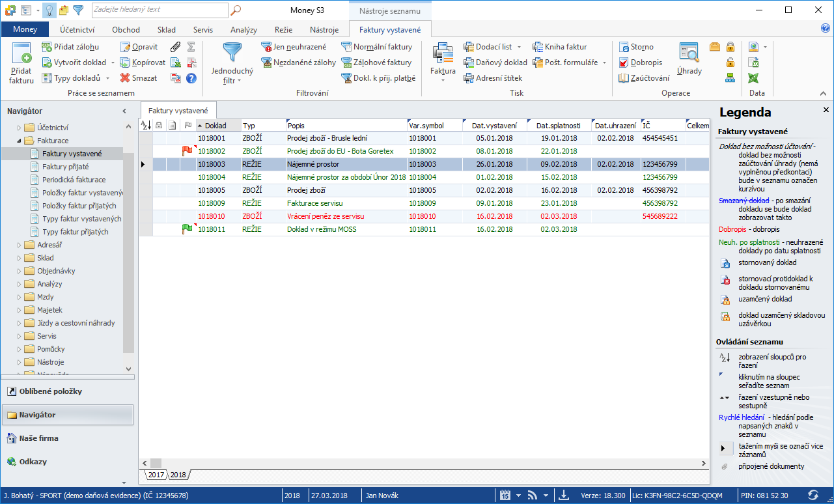Click the search magnifier icon
The height and width of the screenshot is (504, 834).
(x=236, y=10)
